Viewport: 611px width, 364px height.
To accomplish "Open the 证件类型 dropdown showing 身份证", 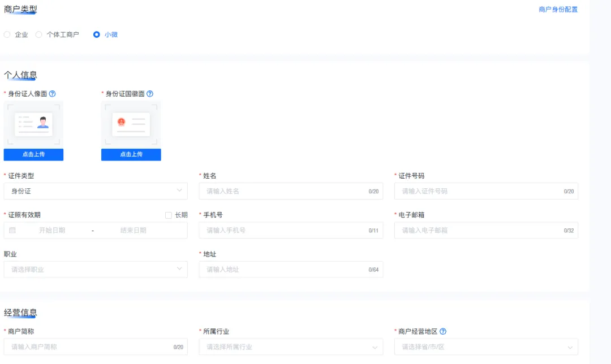I will pos(96,191).
